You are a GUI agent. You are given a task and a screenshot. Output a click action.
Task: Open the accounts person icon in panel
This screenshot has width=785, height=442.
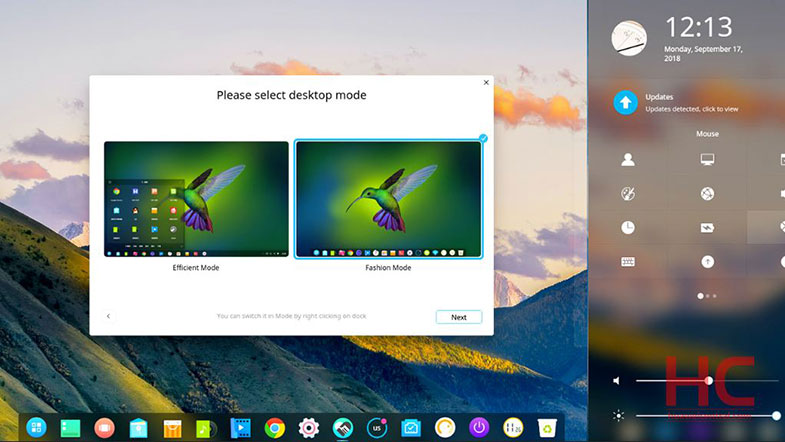click(x=628, y=159)
